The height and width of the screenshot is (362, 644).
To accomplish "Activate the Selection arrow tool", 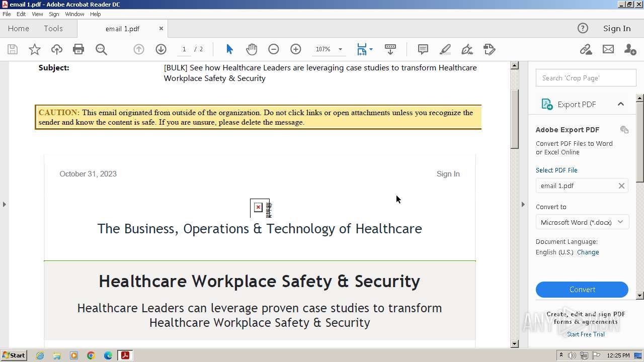I will point(229,49).
